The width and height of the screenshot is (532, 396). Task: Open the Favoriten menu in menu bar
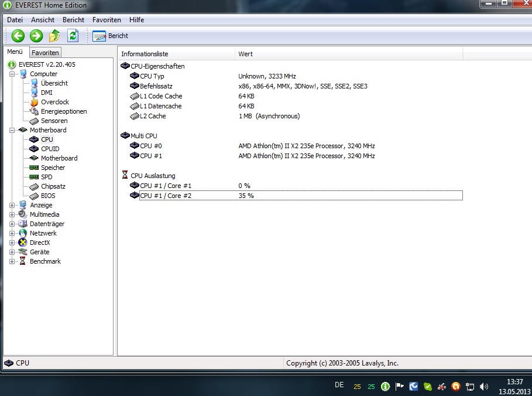click(x=107, y=20)
